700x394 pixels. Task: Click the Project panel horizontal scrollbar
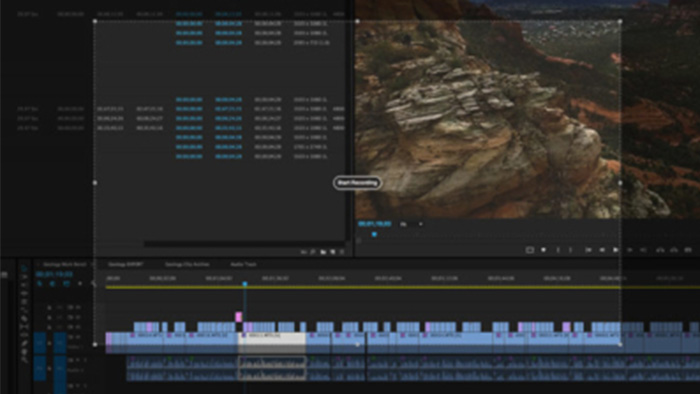[x=244, y=244]
